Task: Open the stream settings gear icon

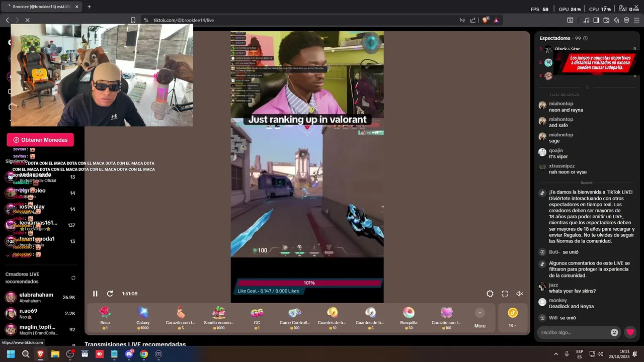Action: pos(490,294)
